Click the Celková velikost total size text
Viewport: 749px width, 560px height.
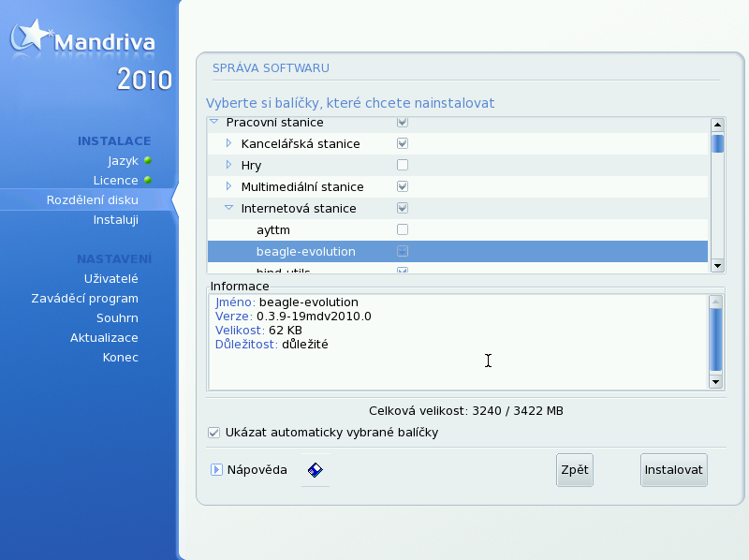pos(466,411)
